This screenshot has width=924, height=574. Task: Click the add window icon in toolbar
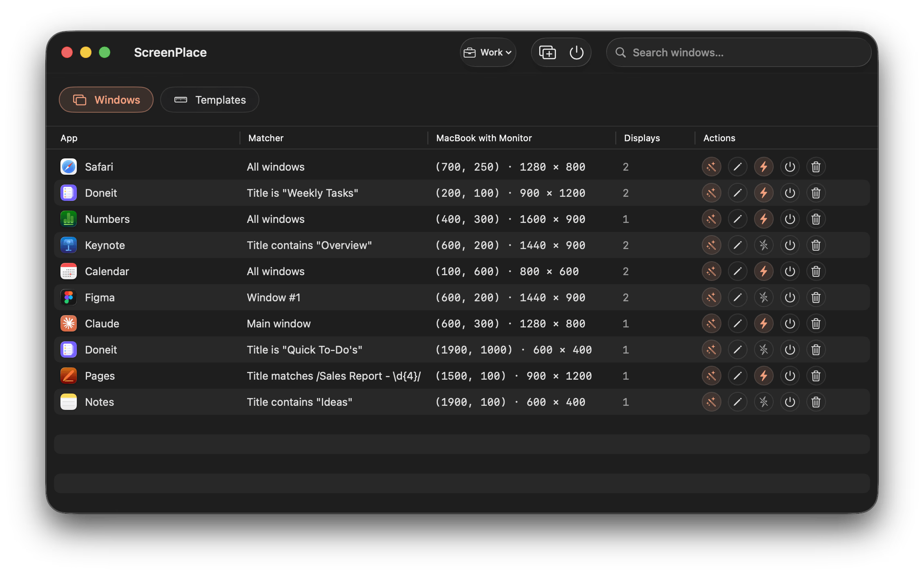click(547, 52)
